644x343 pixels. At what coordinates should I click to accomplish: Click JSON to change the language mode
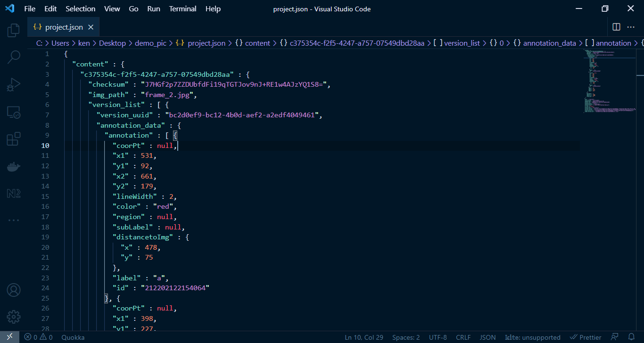[x=487, y=337]
